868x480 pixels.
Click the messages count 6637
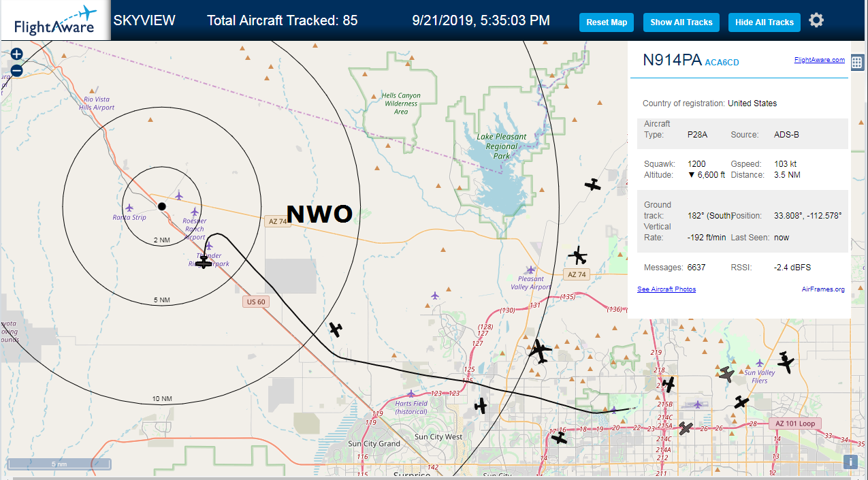696,268
